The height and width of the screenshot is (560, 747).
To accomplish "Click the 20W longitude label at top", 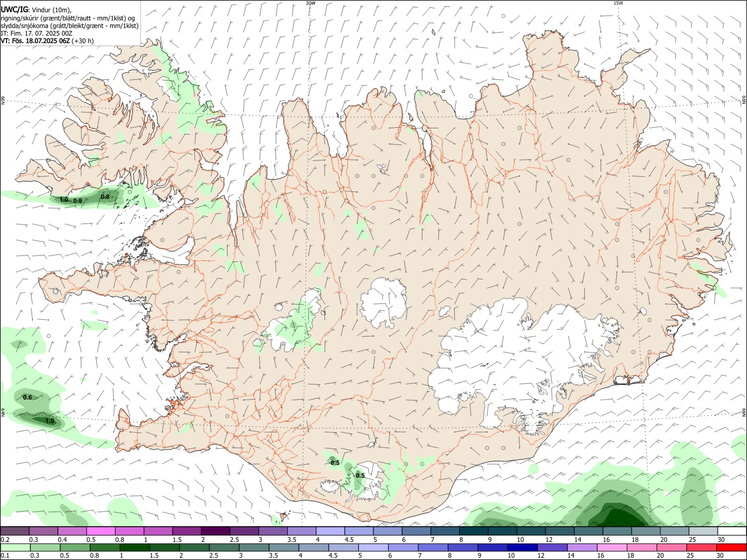I will click(x=311, y=3).
